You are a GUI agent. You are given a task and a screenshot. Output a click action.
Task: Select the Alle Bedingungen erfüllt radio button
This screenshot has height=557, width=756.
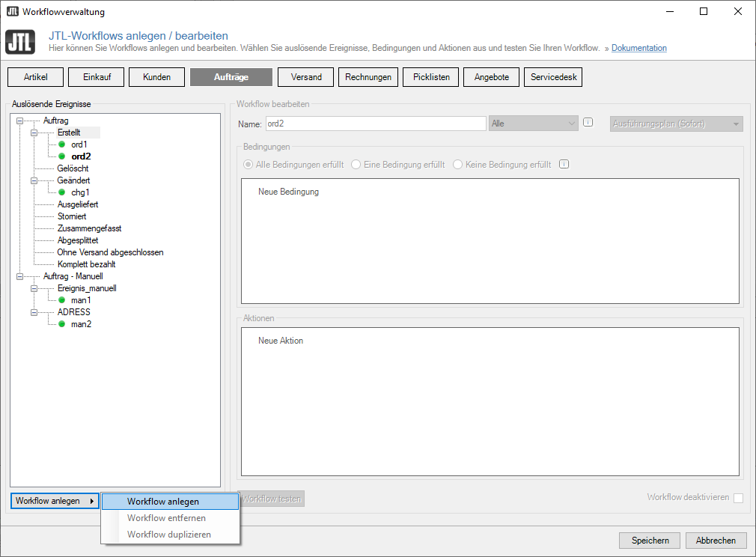[x=248, y=165]
